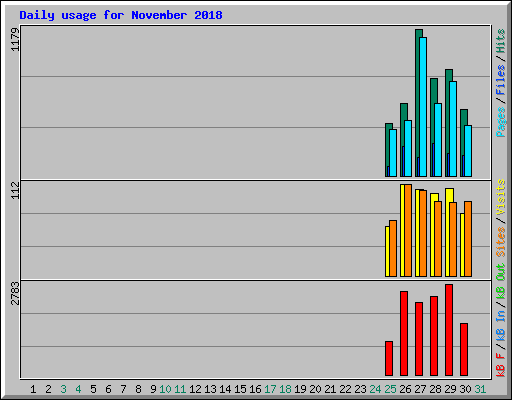This screenshot has height=400, width=512.
Task: Click the red kB bar for day 25
Action: (x=389, y=358)
